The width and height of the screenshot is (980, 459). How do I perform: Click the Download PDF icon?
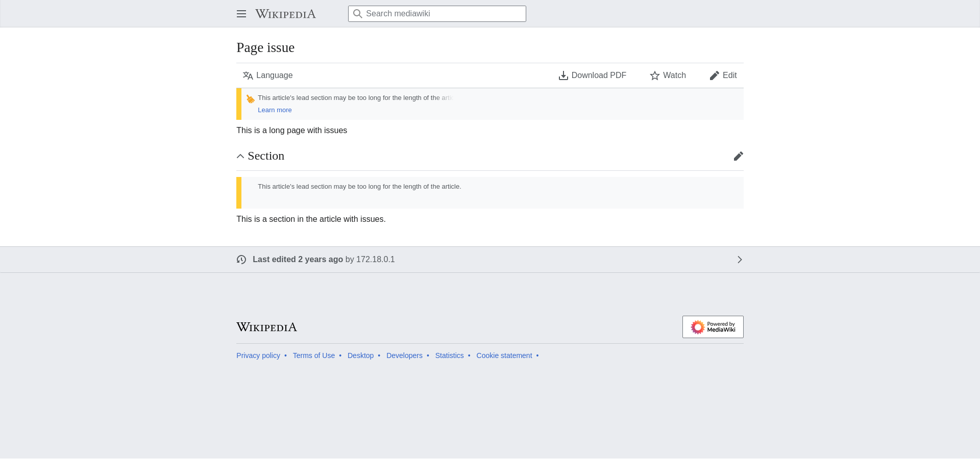(x=563, y=75)
